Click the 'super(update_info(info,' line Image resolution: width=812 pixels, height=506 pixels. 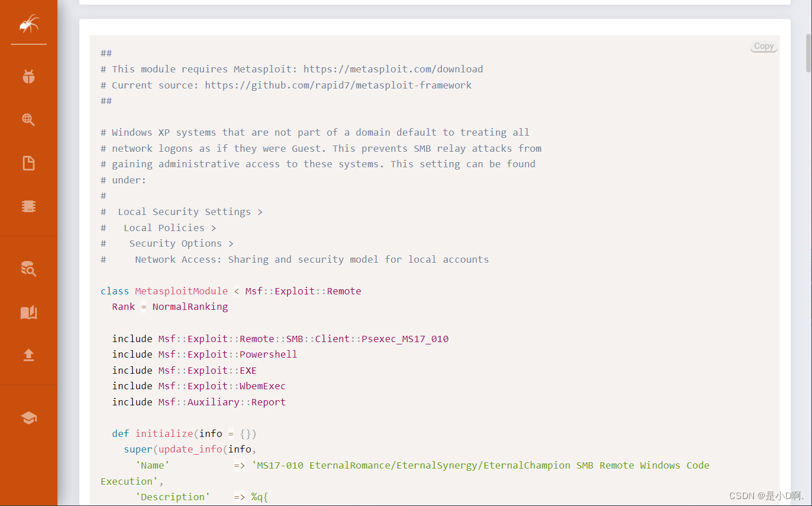[x=190, y=449]
